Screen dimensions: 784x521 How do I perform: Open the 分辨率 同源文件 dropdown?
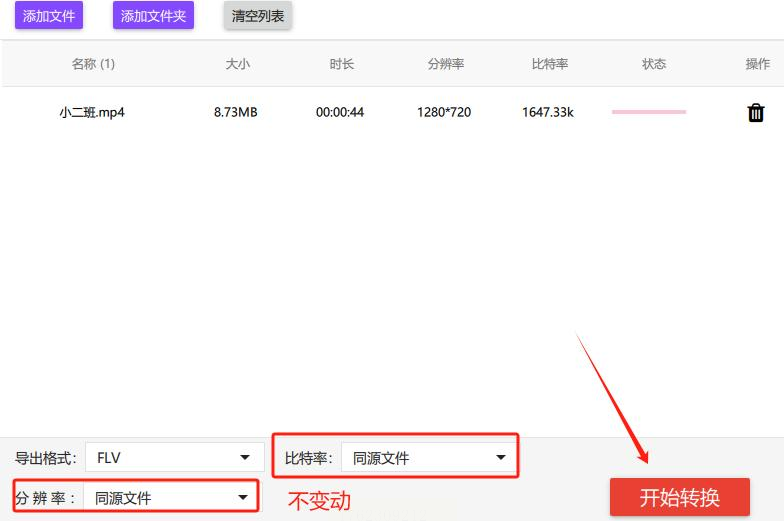[x=170, y=497]
